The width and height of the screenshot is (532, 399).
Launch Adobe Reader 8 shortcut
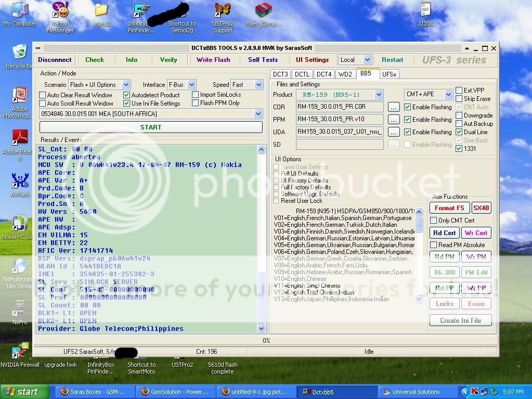click(x=19, y=145)
